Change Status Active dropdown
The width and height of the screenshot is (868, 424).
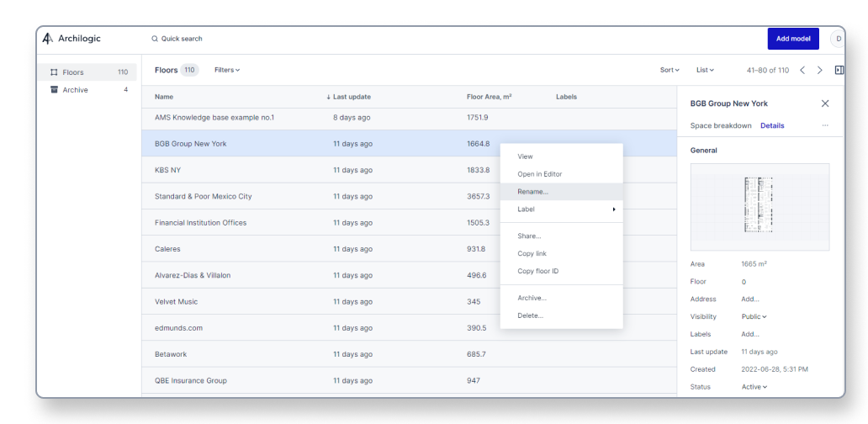click(x=754, y=387)
